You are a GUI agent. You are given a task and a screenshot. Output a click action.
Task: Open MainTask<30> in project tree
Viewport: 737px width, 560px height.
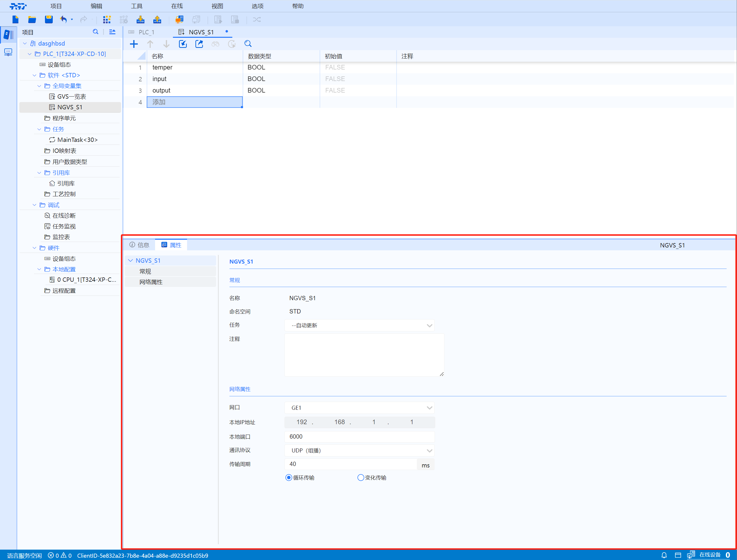coord(77,140)
